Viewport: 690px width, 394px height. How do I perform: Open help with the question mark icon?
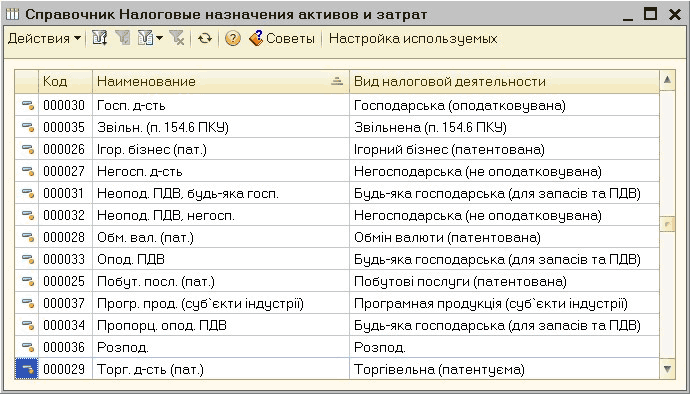coord(232,39)
